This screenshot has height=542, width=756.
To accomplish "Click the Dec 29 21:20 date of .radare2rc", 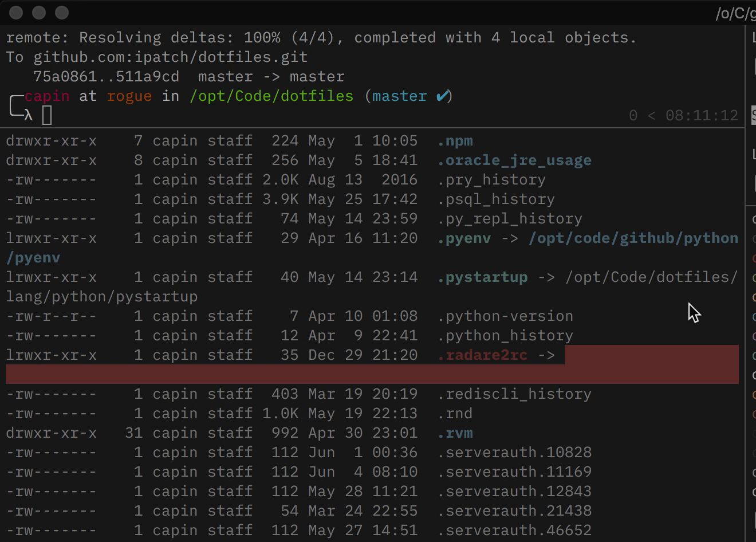I will pos(363,355).
